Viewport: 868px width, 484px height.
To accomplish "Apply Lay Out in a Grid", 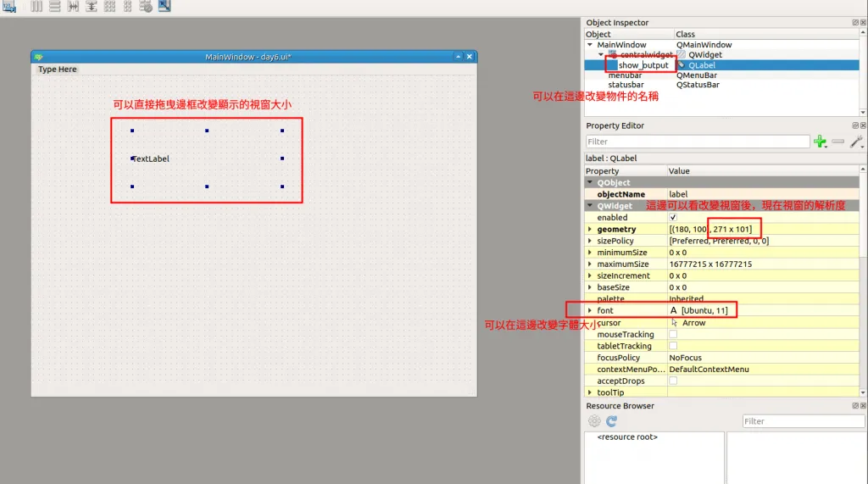I will point(109,7).
